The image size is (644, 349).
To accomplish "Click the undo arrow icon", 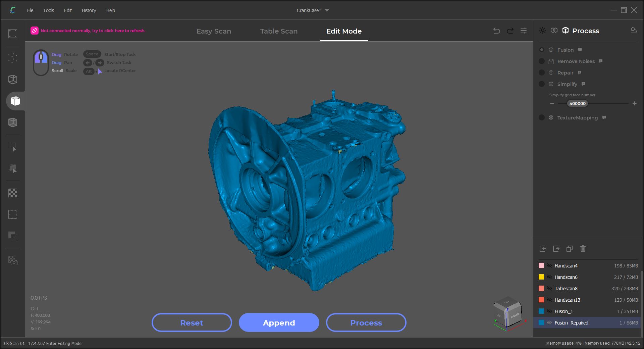I will (x=497, y=31).
